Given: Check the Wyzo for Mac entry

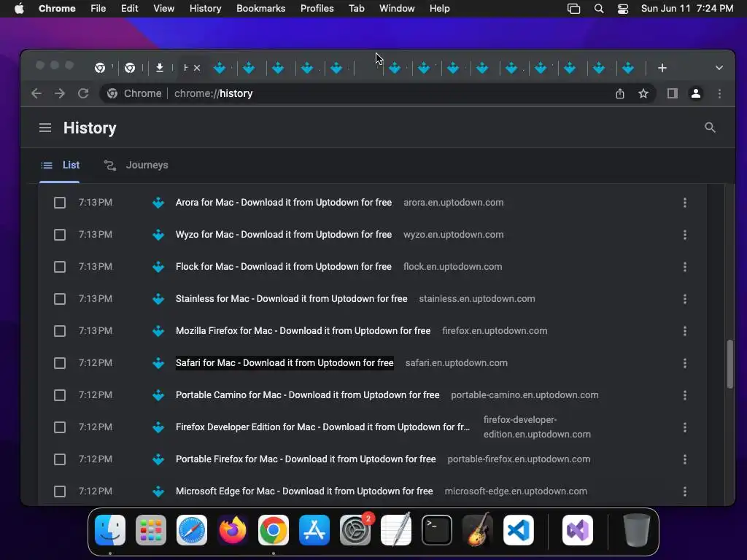Looking at the screenshot, I should [x=60, y=235].
